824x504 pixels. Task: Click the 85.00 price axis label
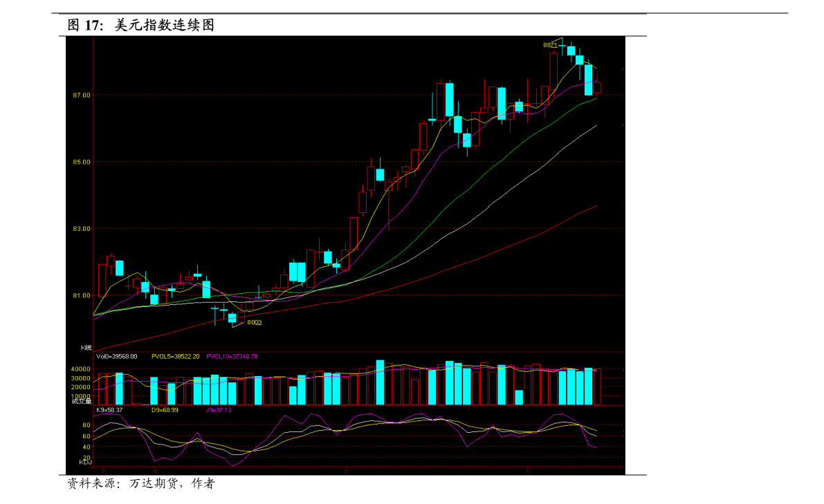(82, 162)
